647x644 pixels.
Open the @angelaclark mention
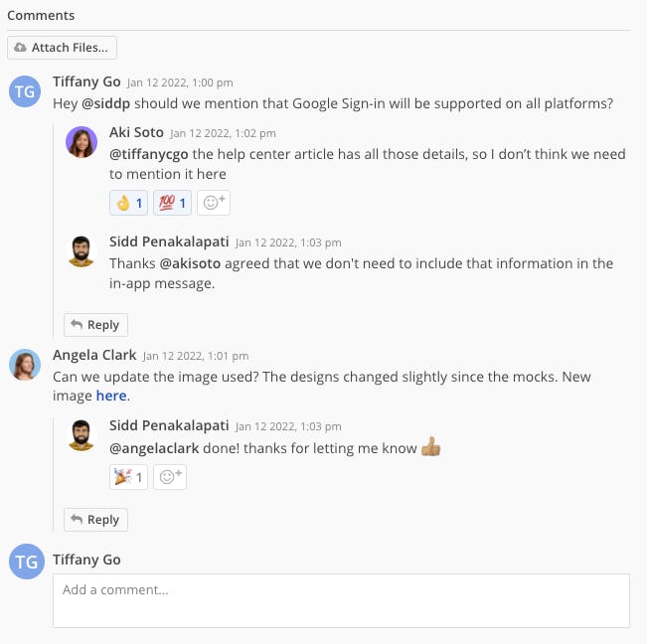tap(154, 448)
